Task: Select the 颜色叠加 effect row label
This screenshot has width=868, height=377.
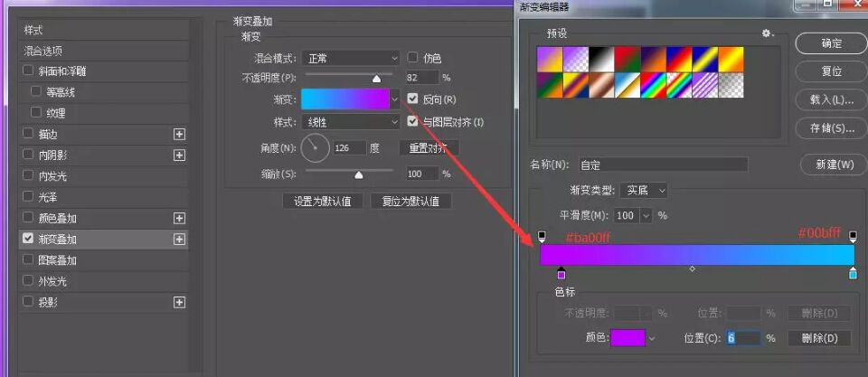Action: [58, 218]
